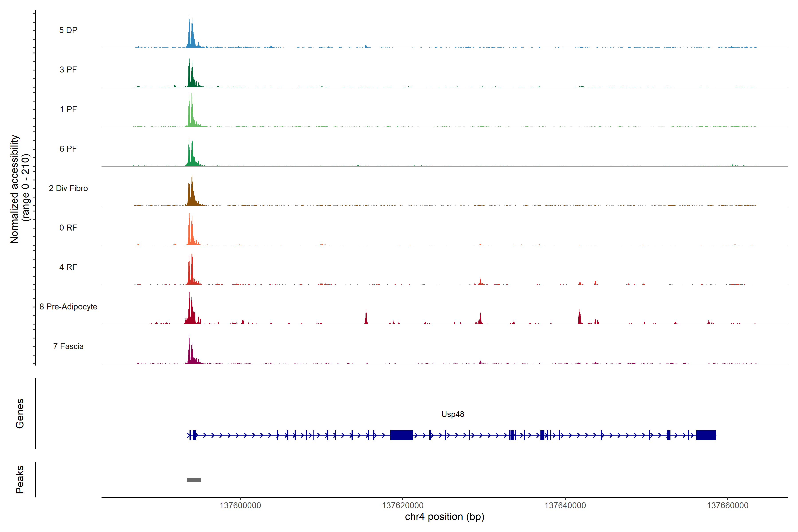
Task: Select the 8 Pre-Adipocyte track label
Action: [x=68, y=307]
